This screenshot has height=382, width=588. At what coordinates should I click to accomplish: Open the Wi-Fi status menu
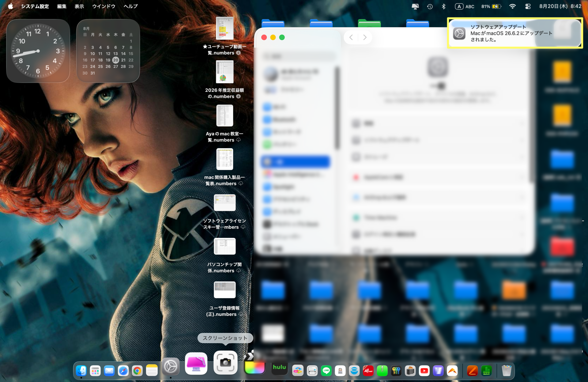512,6
